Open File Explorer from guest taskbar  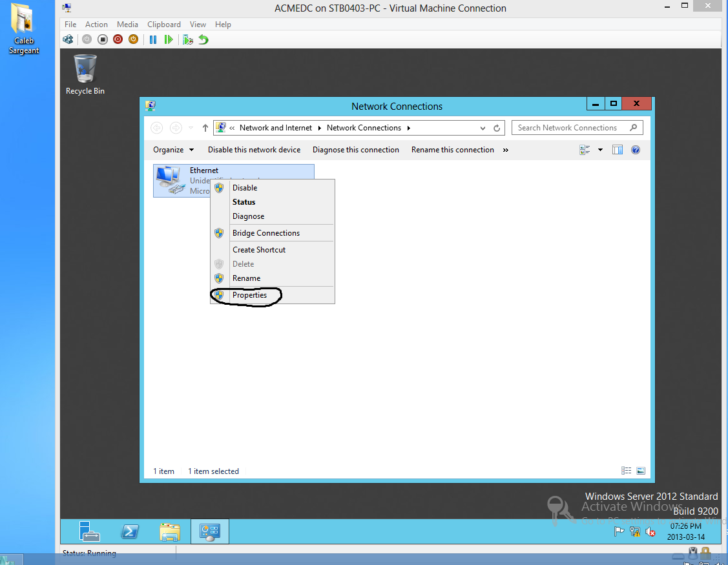(170, 531)
